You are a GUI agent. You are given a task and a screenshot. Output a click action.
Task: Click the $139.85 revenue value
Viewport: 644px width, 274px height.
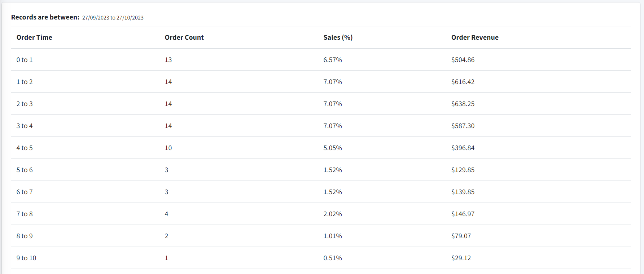pos(463,192)
